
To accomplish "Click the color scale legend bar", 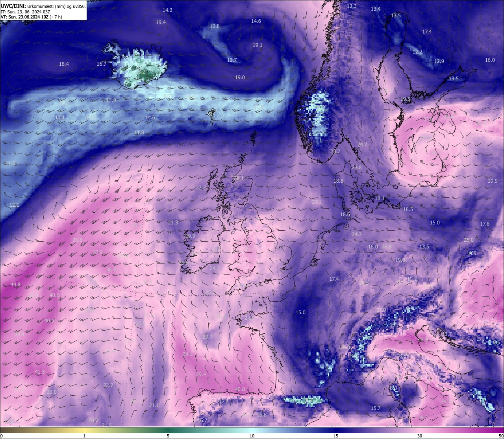I will (x=252, y=430).
